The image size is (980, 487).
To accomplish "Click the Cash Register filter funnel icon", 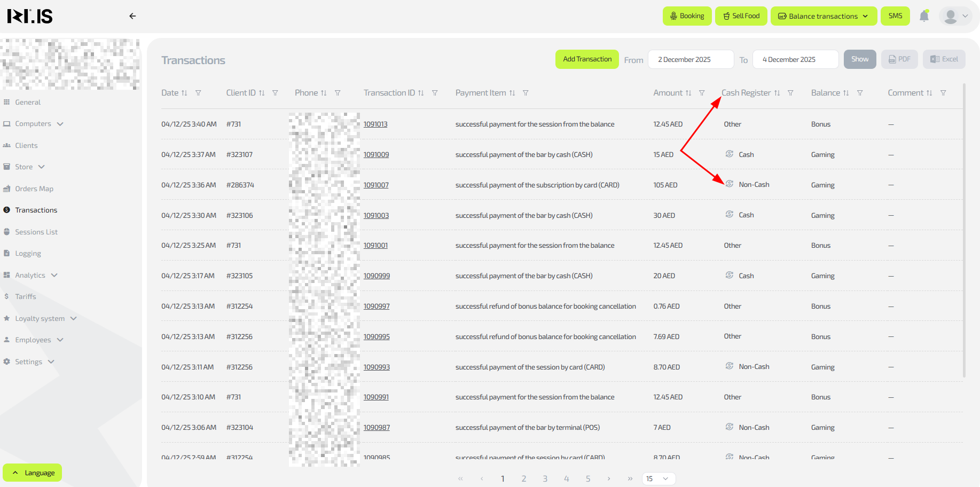I will (790, 93).
